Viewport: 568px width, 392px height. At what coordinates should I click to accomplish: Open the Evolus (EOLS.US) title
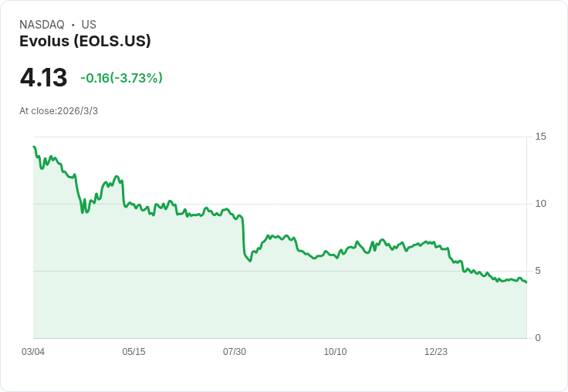85,41
